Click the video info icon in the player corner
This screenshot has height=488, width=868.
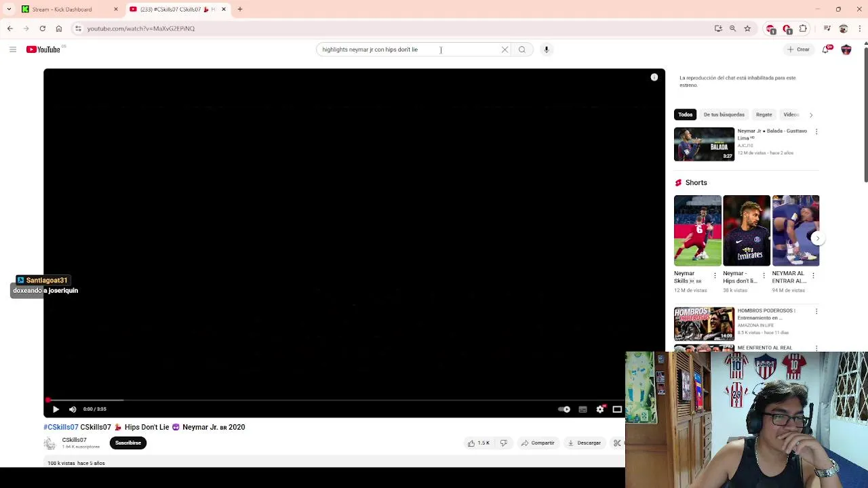654,77
